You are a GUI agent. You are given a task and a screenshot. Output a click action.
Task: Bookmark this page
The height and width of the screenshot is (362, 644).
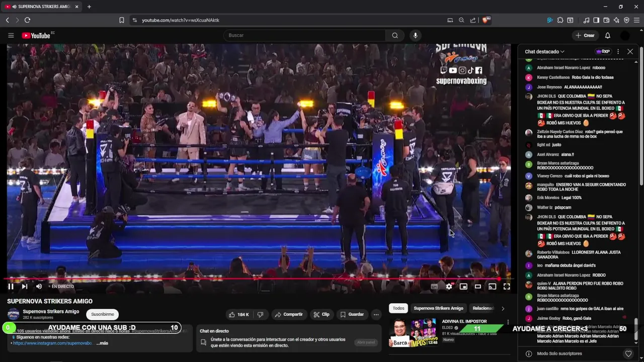click(121, 20)
